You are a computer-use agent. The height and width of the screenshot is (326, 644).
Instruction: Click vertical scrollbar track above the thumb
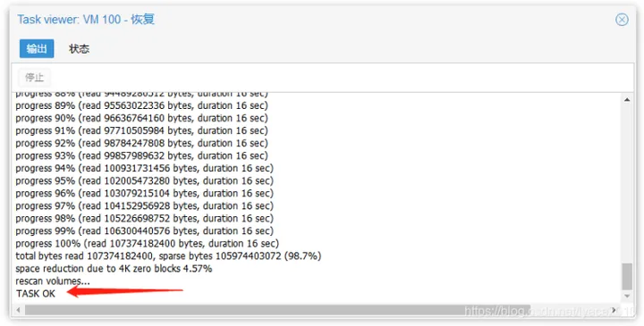(x=627, y=184)
